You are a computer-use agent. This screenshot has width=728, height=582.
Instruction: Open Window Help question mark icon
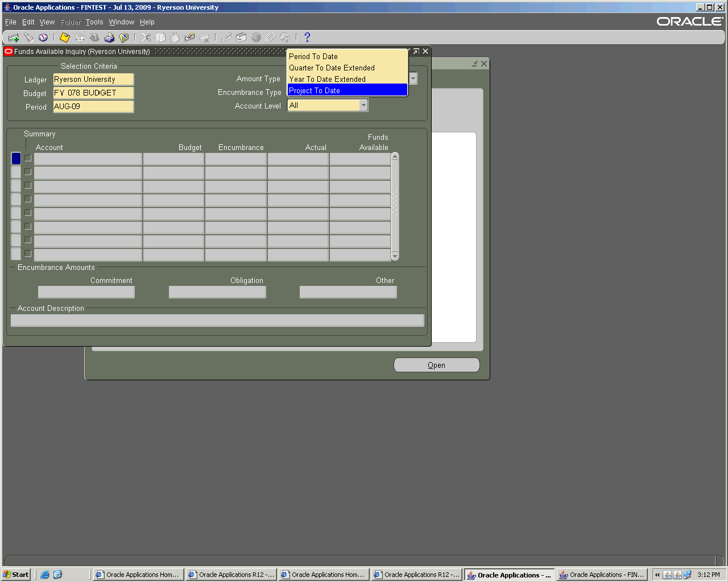(307, 38)
